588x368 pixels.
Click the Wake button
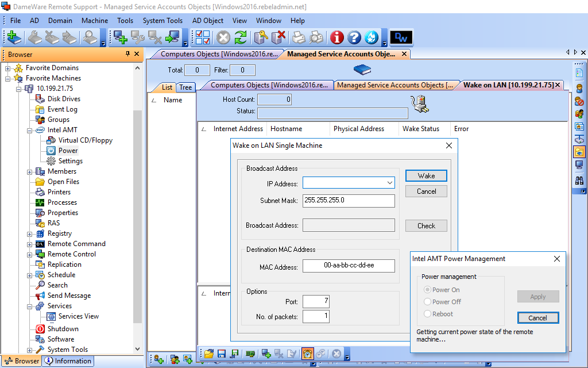pos(426,175)
